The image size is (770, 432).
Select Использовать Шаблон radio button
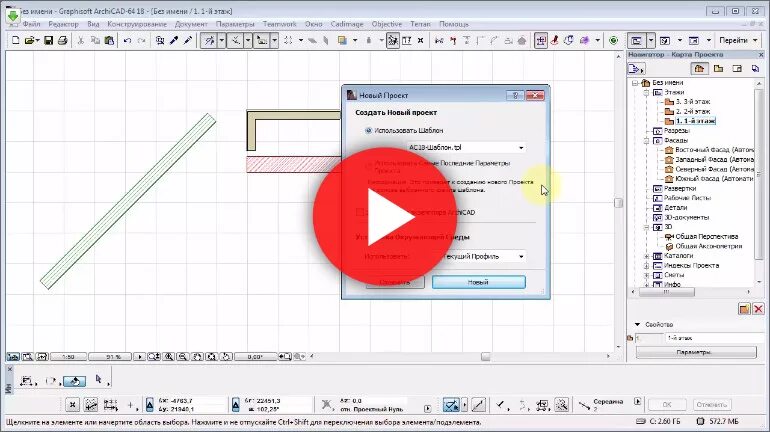click(368, 131)
